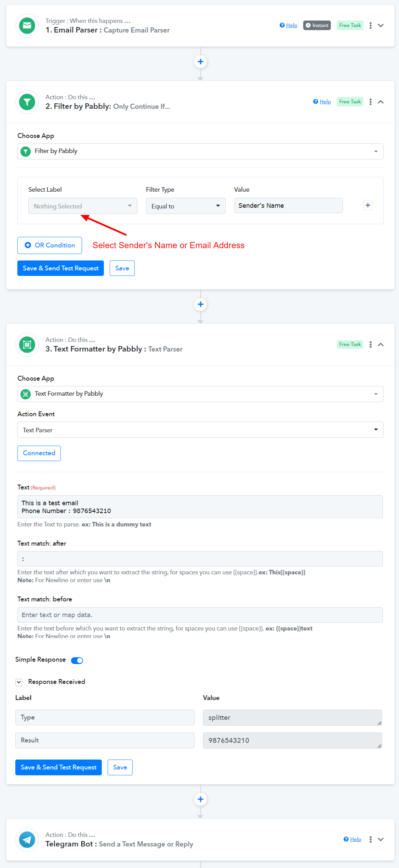
Task: Click the Text field with test email
Action: click(x=200, y=507)
